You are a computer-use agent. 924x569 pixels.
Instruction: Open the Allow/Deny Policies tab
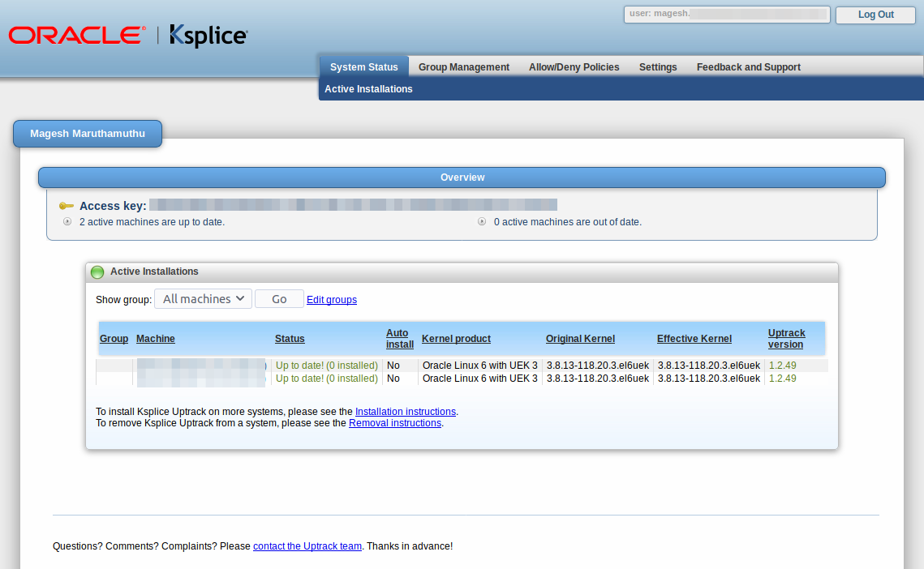[x=574, y=67]
